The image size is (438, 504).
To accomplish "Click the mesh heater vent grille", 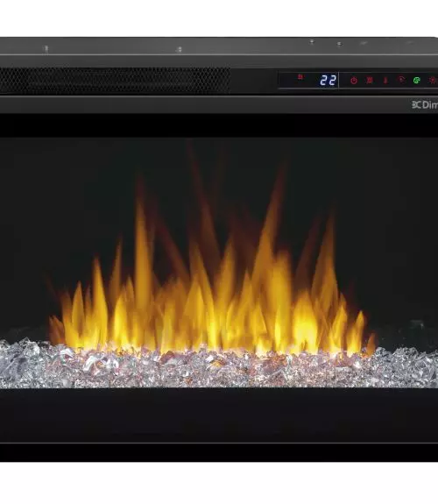I will tap(115, 81).
